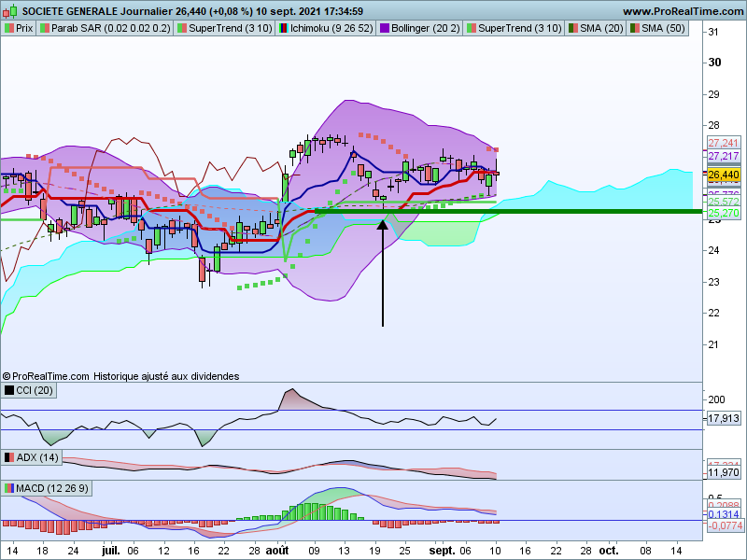The width and height of the screenshot is (747, 560).
Task: Click the ADX value 11,970 tag
Action: 723,472
